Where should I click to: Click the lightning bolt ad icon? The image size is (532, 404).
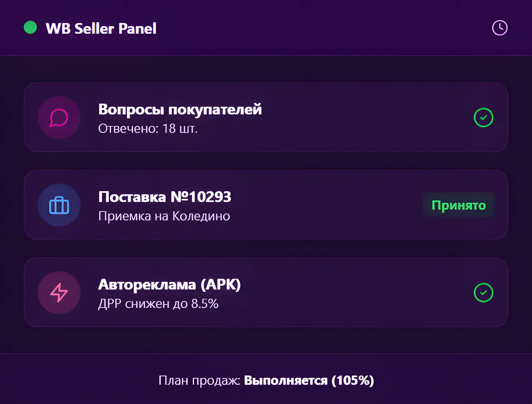[x=59, y=293]
